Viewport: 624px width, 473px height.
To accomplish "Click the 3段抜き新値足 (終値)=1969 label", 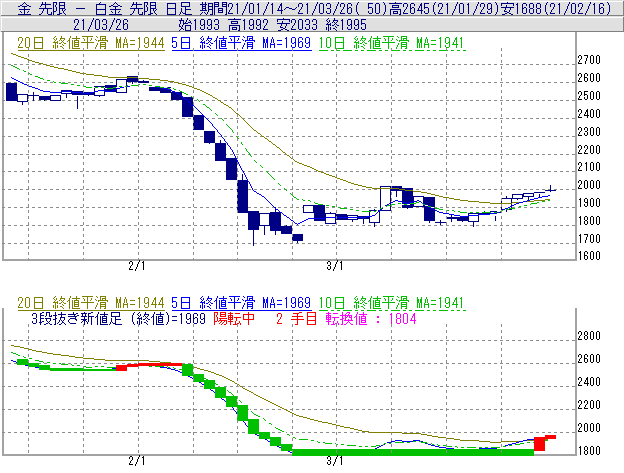I will coord(118,319).
